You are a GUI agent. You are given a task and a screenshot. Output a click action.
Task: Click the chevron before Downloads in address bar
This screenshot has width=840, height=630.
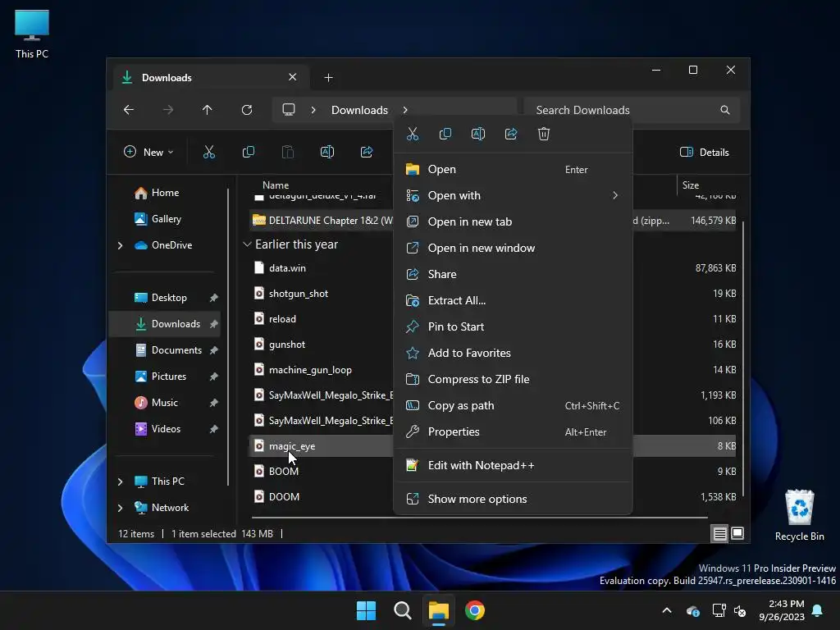click(313, 110)
